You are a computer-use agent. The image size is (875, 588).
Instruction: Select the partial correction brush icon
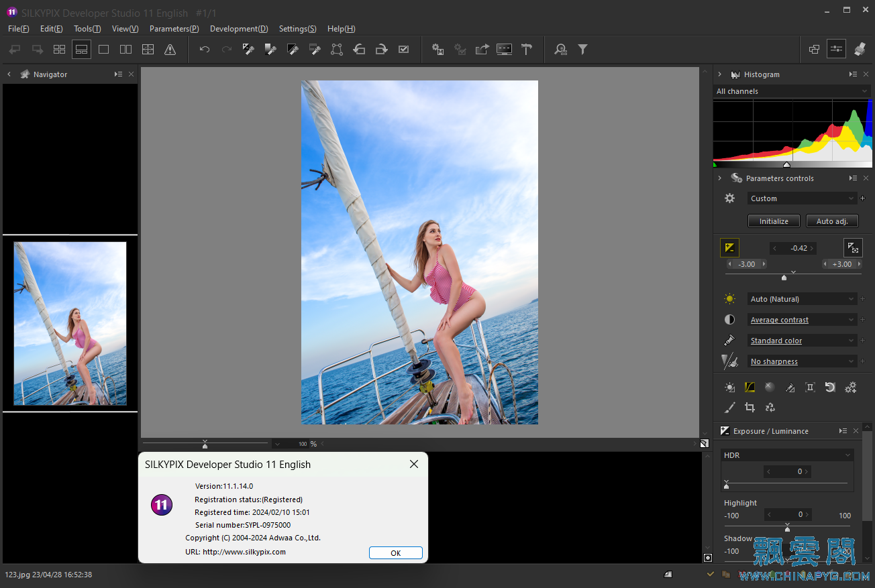tap(730, 407)
